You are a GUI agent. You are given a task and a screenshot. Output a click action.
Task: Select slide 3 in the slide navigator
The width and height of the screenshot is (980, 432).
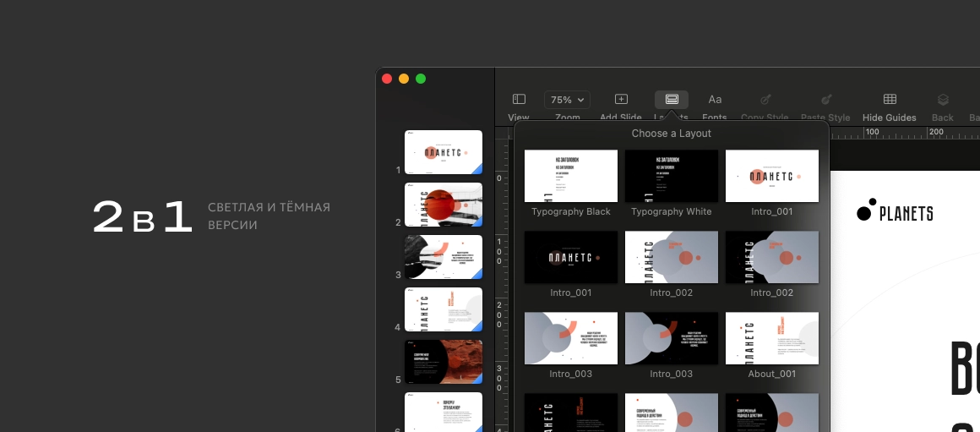tap(444, 257)
